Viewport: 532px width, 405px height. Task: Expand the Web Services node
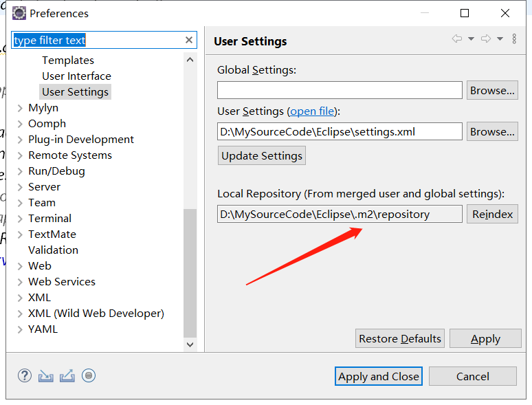pos(20,282)
